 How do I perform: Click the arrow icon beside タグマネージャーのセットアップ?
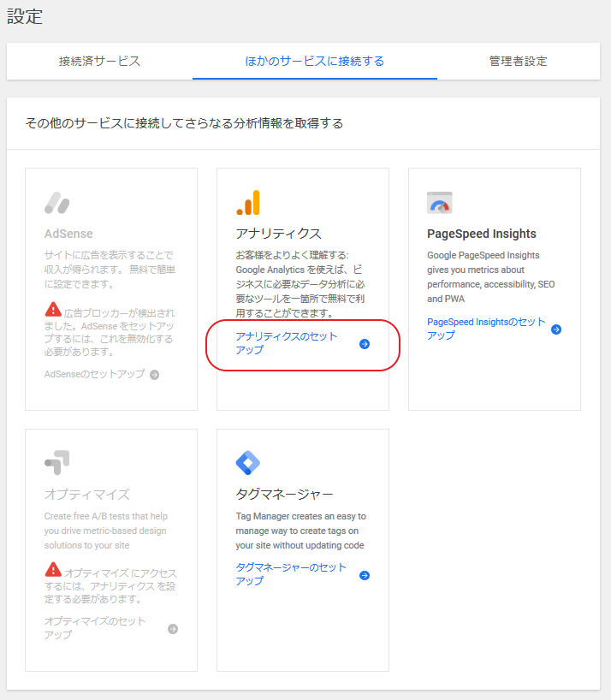click(x=365, y=575)
